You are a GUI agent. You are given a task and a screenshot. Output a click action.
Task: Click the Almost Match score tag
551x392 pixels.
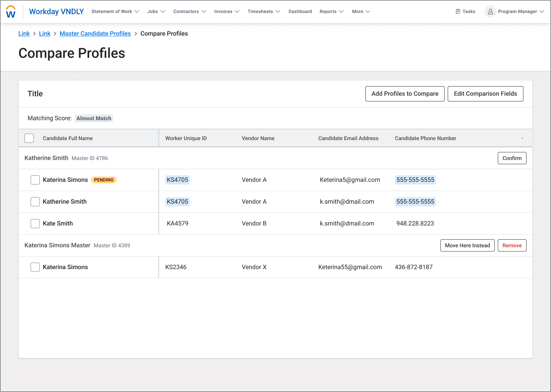click(x=94, y=118)
